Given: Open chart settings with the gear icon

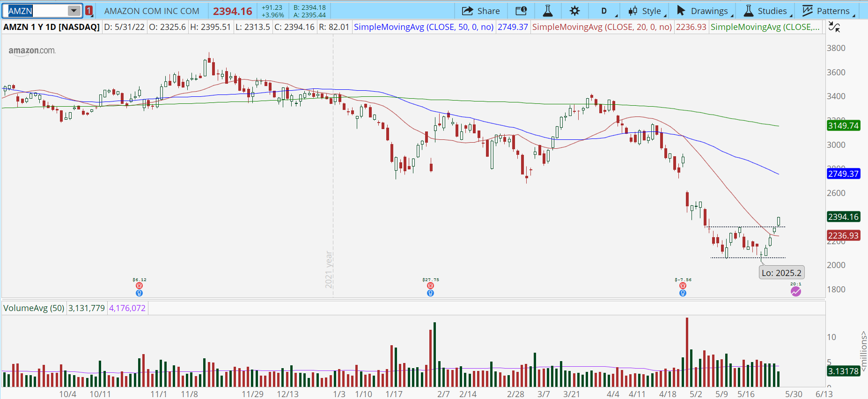Looking at the screenshot, I should (575, 11).
